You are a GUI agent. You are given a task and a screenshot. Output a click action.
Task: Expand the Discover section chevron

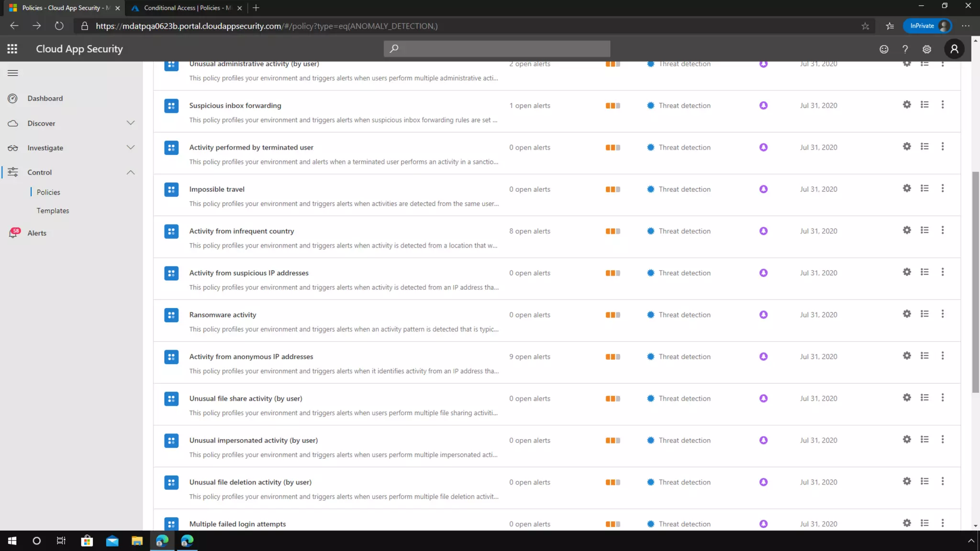click(x=131, y=123)
